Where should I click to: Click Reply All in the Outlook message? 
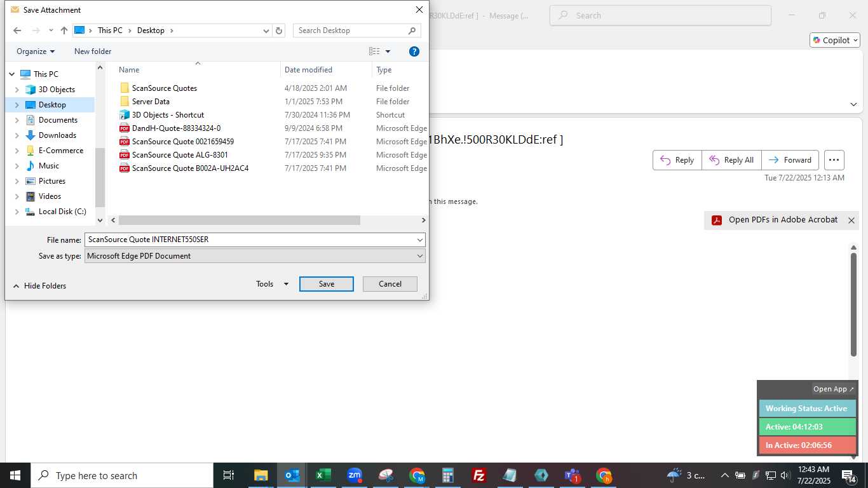point(731,160)
